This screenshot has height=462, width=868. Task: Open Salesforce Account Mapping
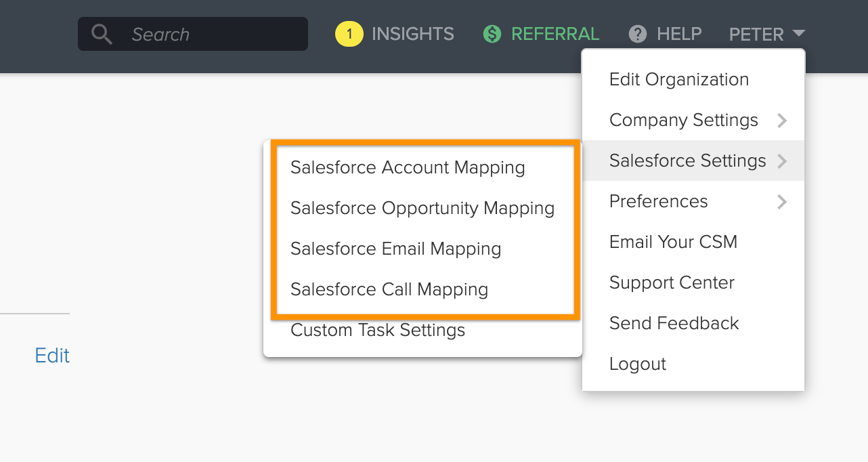coord(408,167)
